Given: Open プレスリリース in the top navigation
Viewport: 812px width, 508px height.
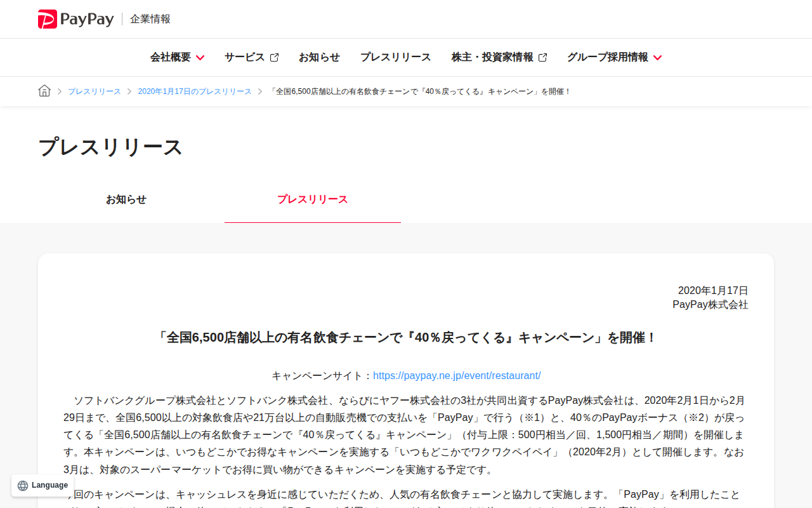Looking at the screenshot, I should tap(396, 57).
